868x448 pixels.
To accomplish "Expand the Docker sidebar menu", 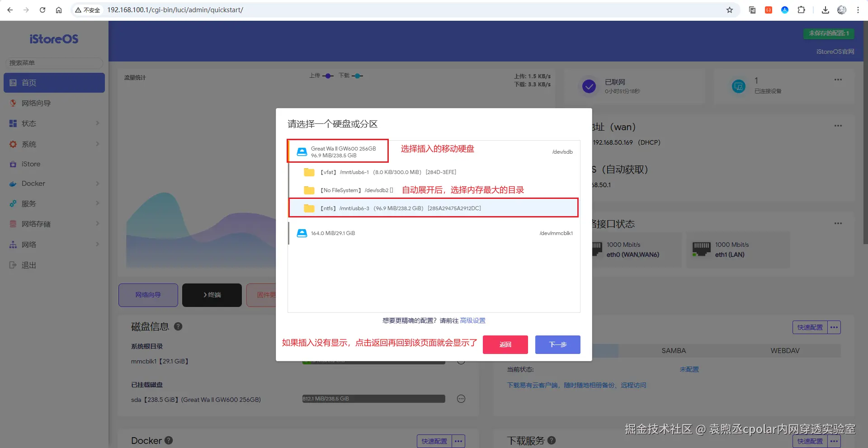I will point(54,184).
